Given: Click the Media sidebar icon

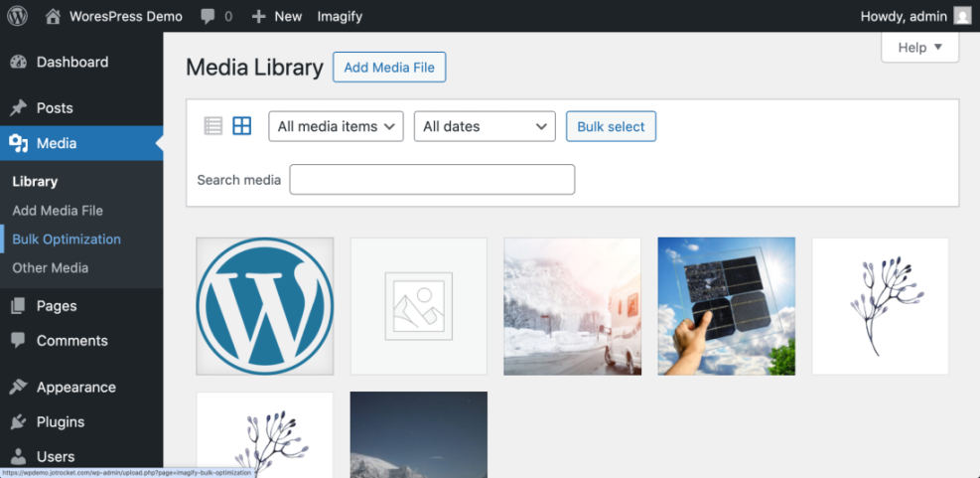Looking at the screenshot, I should coord(19,143).
